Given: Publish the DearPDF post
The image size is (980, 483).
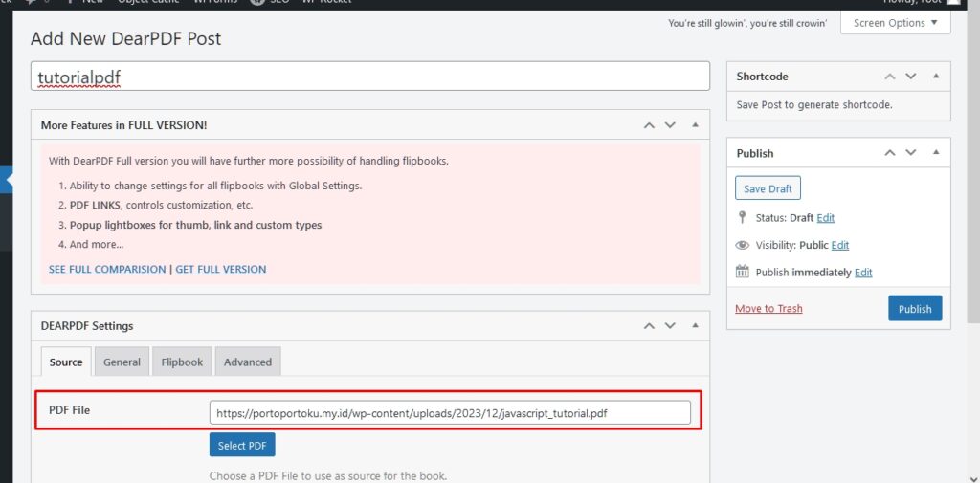Looking at the screenshot, I should coord(915,309).
